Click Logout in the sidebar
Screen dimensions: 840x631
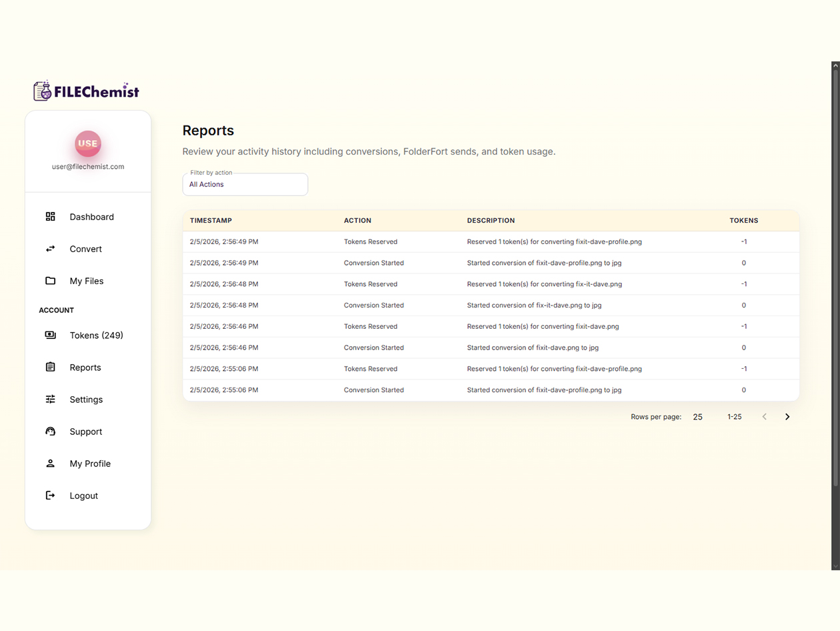[x=83, y=495]
